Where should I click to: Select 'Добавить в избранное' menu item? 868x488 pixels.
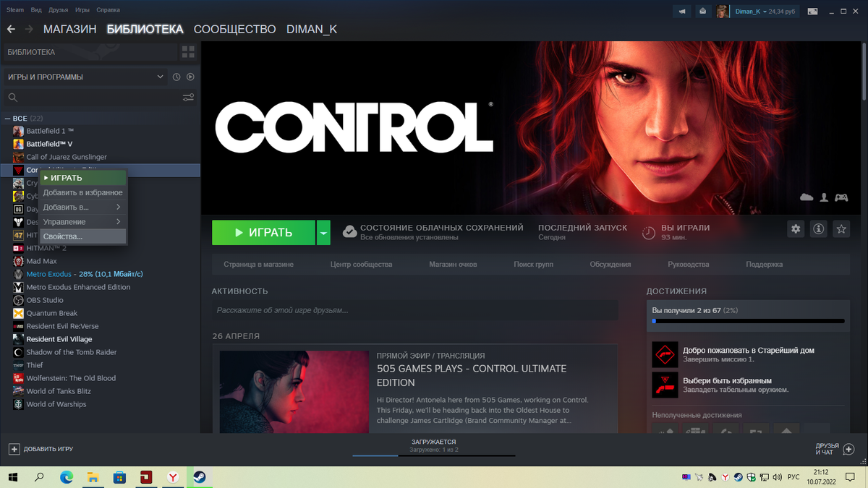coord(82,192)
